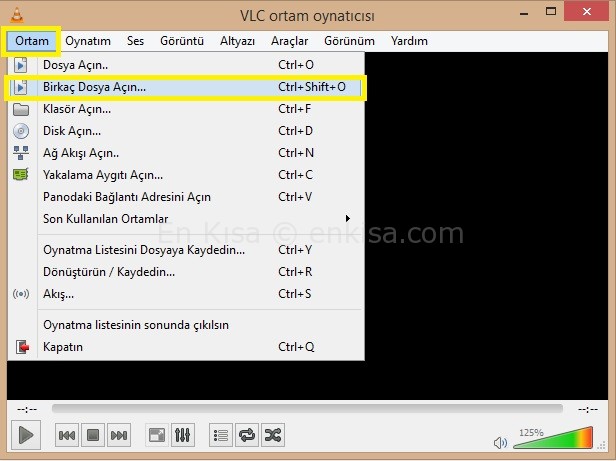This screenshot has height=461, width=616.
Task: Open the Araçlar menu
Action: tap(290, 41)
